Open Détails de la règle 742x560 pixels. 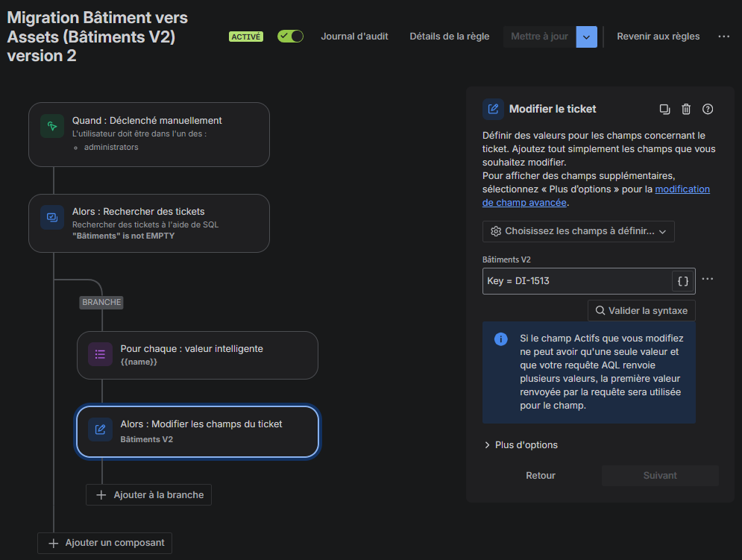tap(449, 37)
